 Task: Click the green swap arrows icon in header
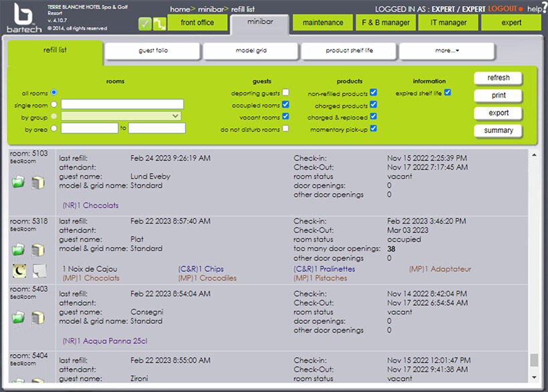[159, 24]
